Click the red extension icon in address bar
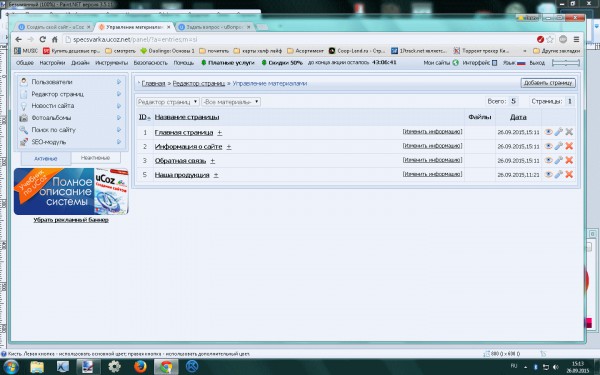This screenshot has width=600, height=375. (540, 39)
